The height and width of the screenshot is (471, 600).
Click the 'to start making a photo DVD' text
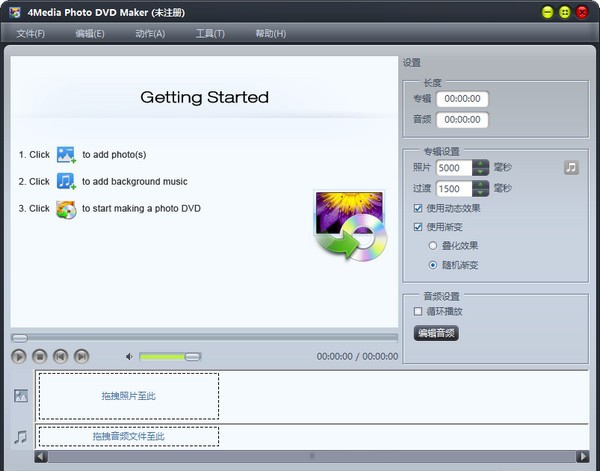(141, 209)
